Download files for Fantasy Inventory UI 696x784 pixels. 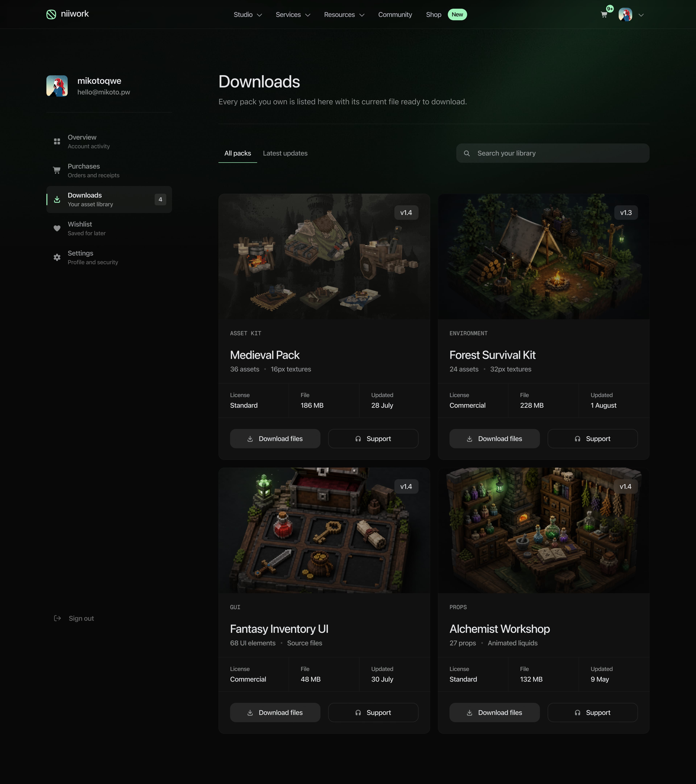[x=275, y=713]
